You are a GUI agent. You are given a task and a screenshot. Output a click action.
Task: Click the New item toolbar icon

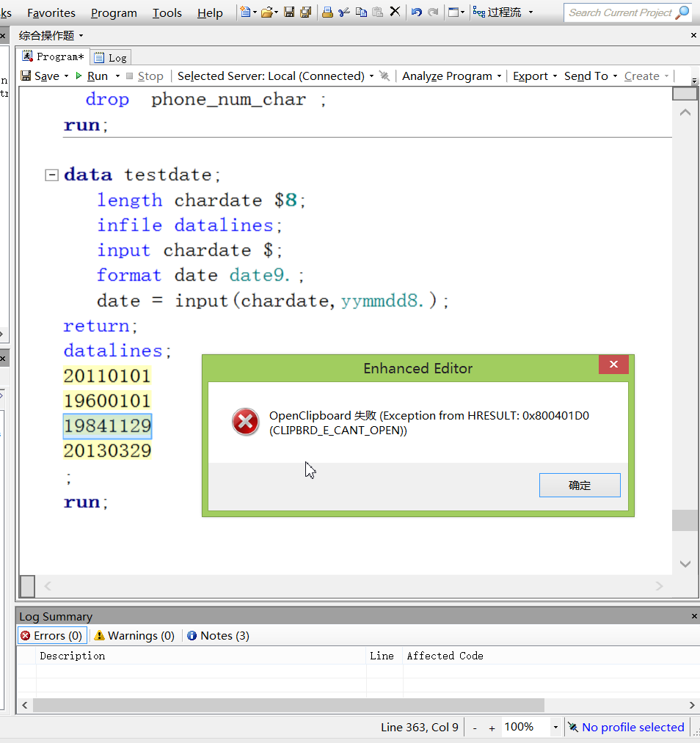tap(245, 12)
